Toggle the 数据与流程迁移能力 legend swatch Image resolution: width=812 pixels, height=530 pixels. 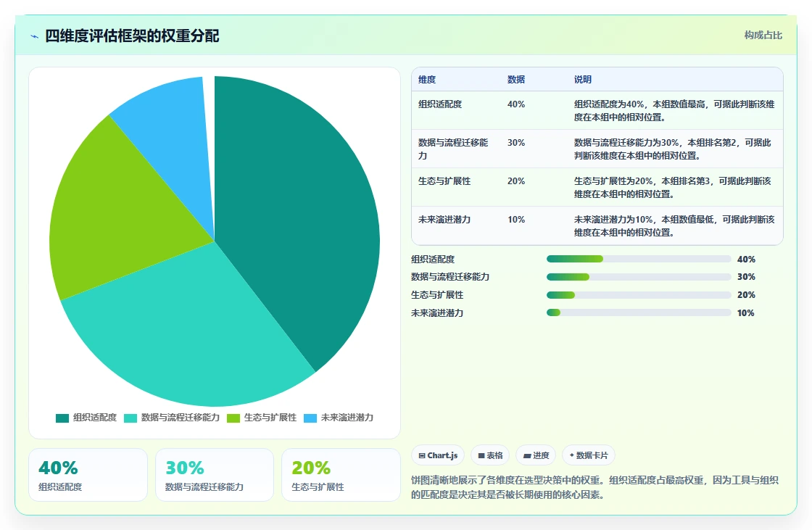click(x=130, y=418)
